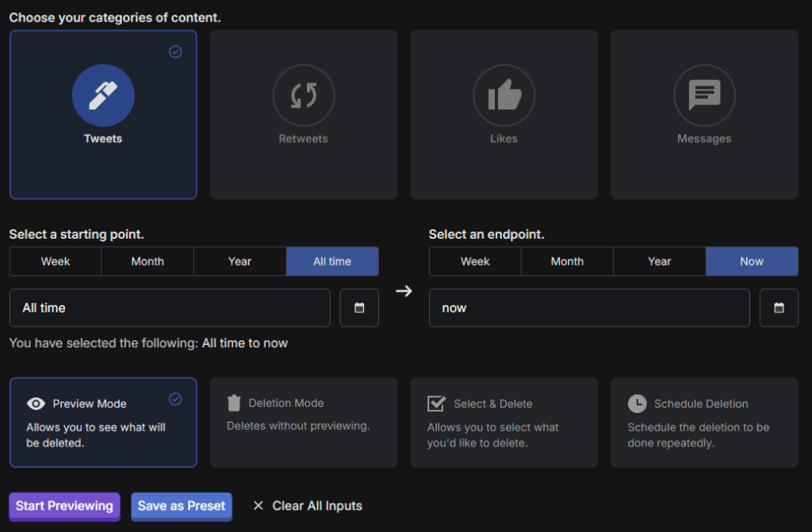812x532 pixels.
Task: Select the Tweets pencil icon
Action: click(x=103, y=96)
